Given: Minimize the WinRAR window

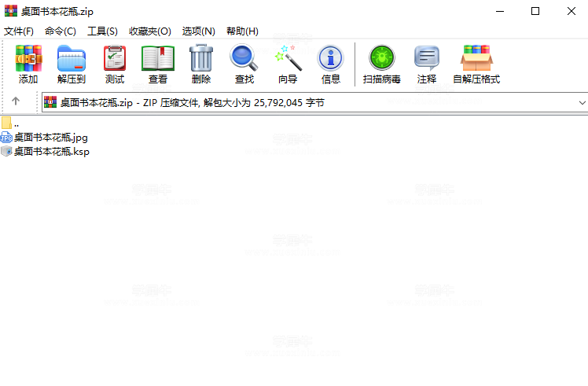Looking at the screenshot, I should (500, 11).
